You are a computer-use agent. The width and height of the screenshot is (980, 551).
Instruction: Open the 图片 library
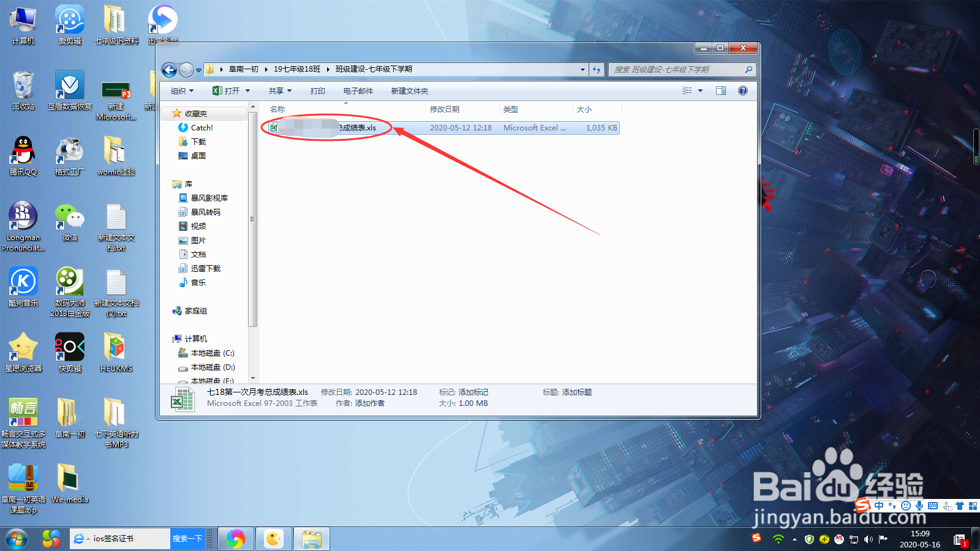(x=192, y=240)
